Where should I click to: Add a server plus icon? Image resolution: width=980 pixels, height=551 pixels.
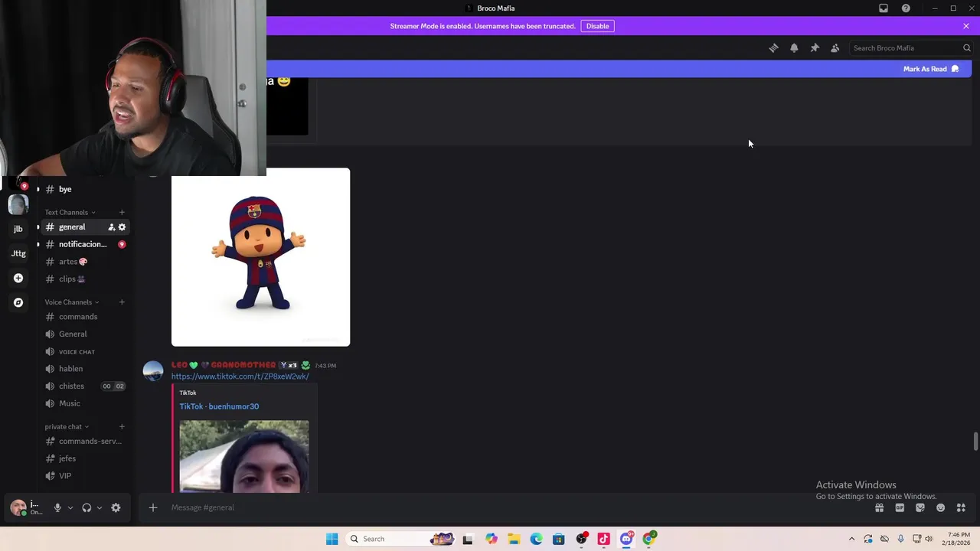(18, 278)
